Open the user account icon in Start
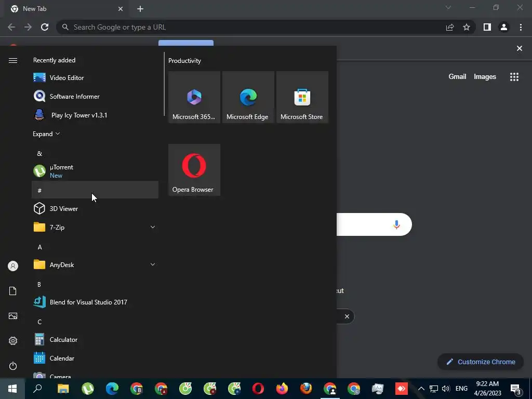 point(13,266)
